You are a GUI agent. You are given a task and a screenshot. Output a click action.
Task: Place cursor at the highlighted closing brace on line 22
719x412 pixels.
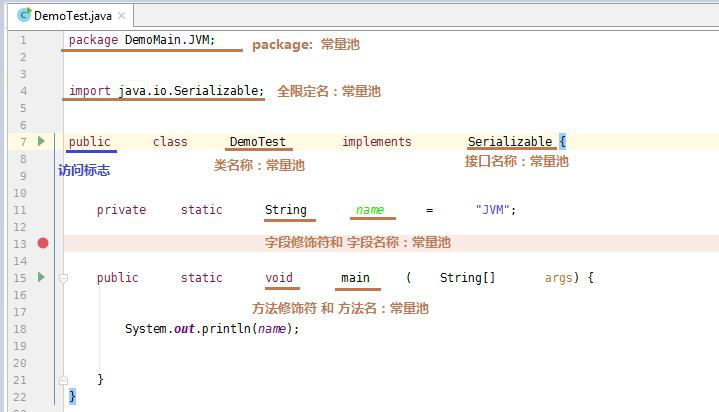[72, 397]
